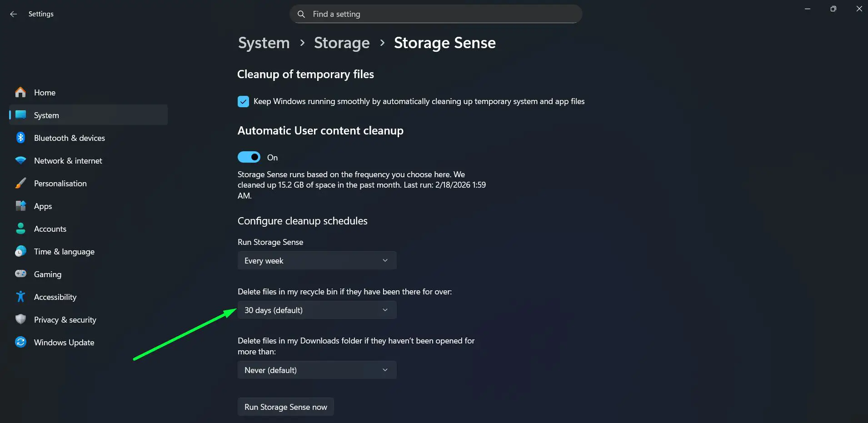Click the Accessibility sidebar icon

20,297
